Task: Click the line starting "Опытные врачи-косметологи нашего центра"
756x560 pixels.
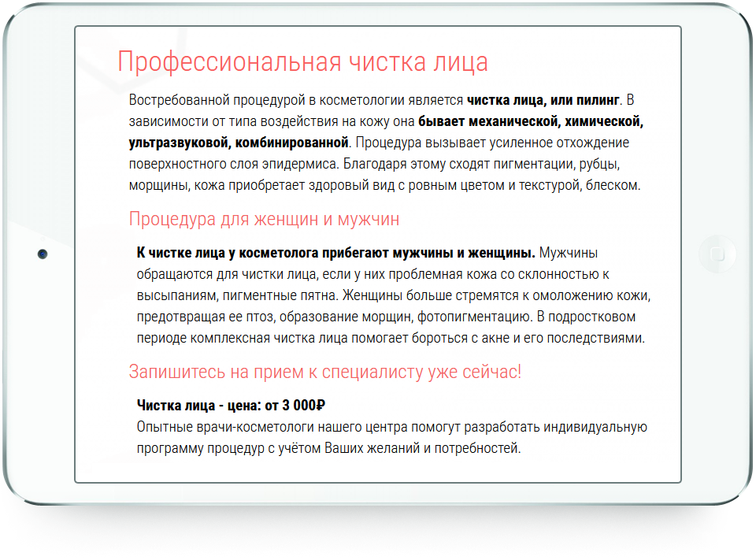Action: tap(392, 427)
